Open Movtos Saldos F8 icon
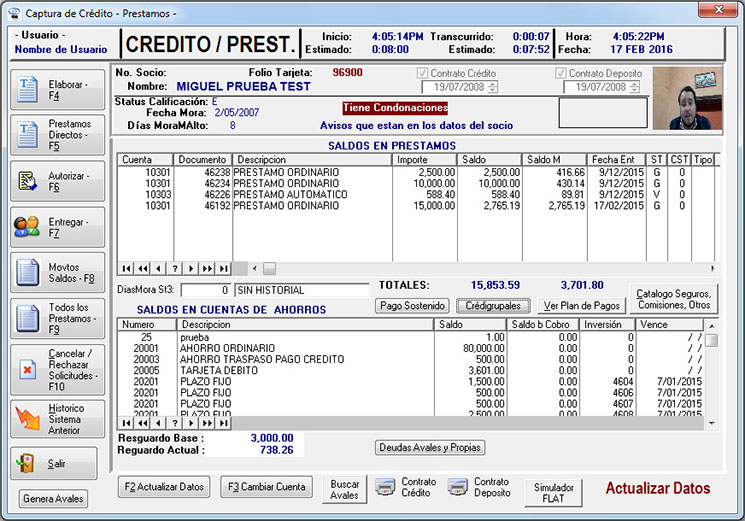 coord(27,272)
